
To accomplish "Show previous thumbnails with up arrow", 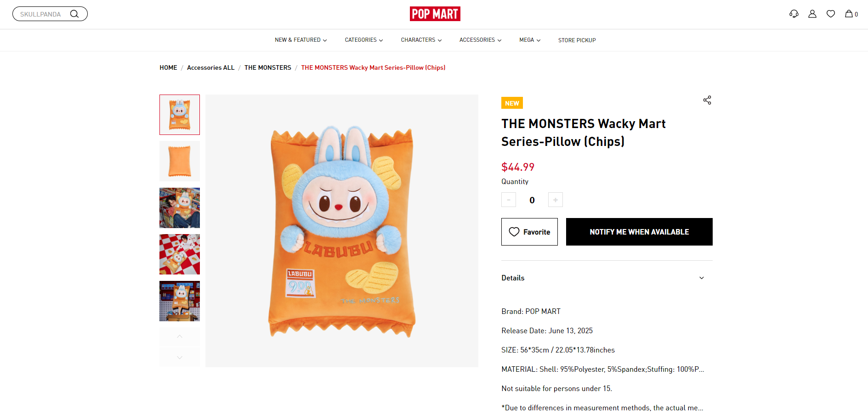I will click(180, 336).
